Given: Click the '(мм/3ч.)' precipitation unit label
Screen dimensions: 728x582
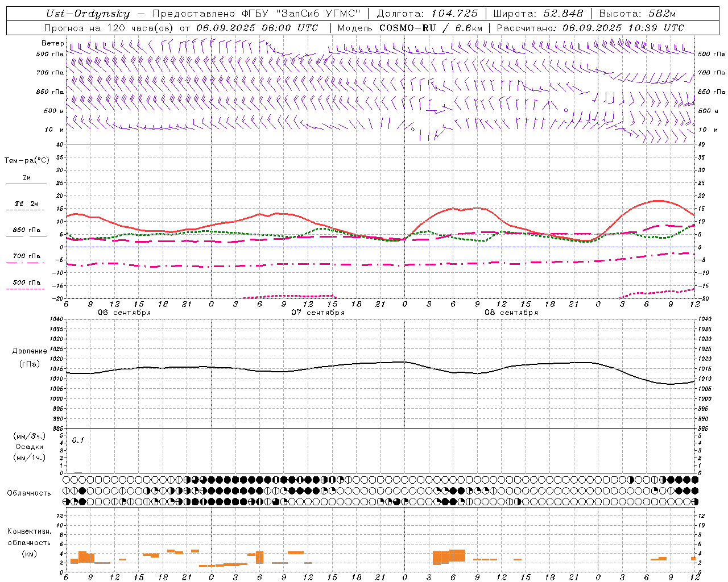Looking at the screenshot, I should click(x=29, y=436).
